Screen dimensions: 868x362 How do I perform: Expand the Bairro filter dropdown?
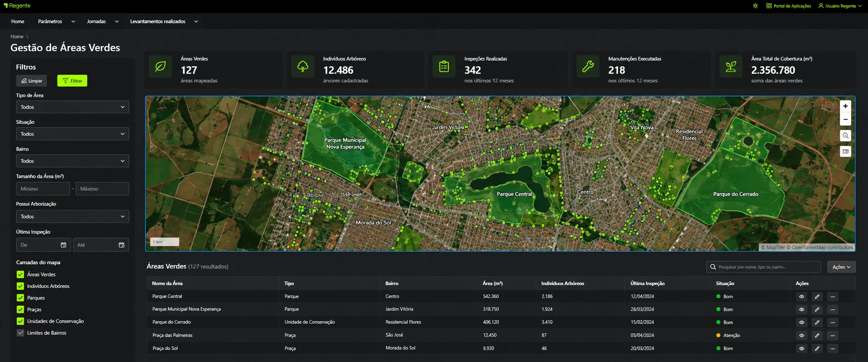click(x=72, y=161)
